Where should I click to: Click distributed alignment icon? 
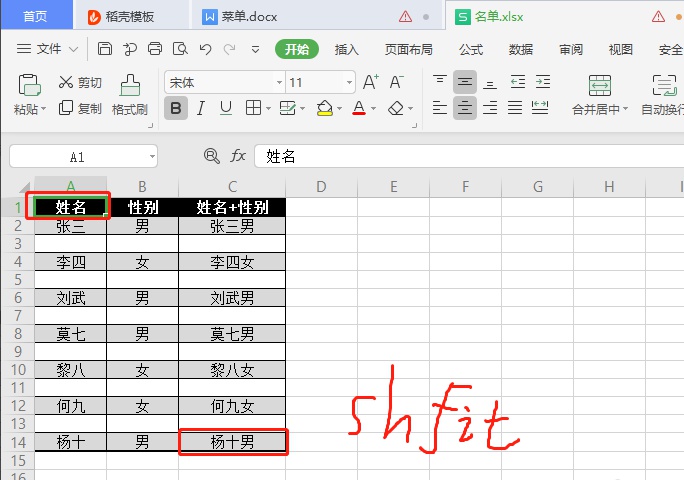pos(540,107)
